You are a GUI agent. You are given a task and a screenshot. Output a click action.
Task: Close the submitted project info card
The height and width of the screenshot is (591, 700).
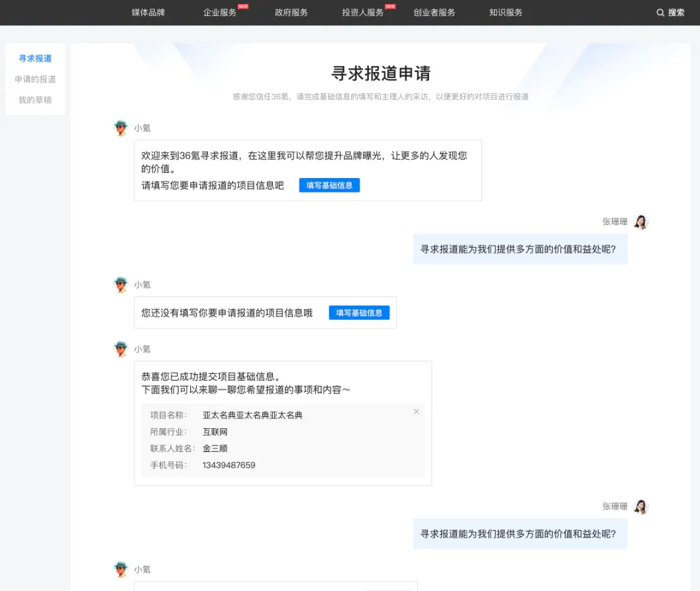tap(417, 412)
